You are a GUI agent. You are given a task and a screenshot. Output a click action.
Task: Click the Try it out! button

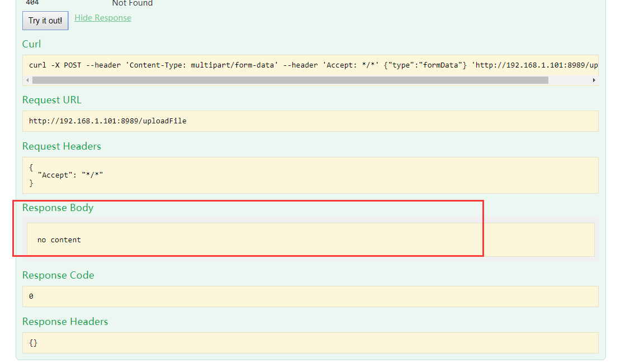click(x=45, y=21)
